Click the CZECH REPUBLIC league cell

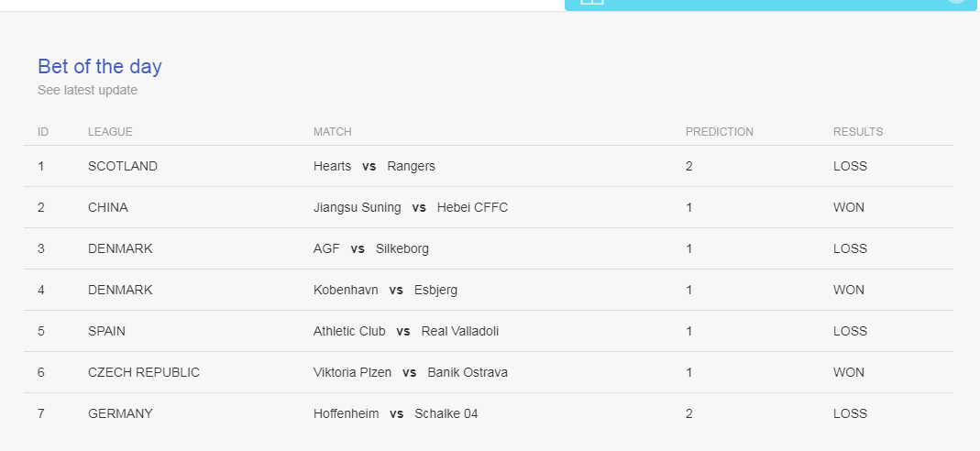coord(144,372)
